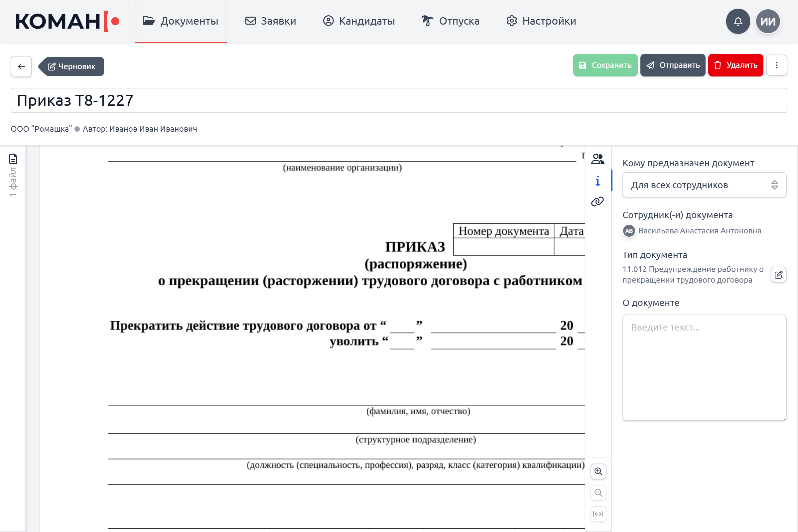The height and width of the screenshot is (532, 798).
Task: Open the user avatar ИИ menu
Action: pos(768,21)
